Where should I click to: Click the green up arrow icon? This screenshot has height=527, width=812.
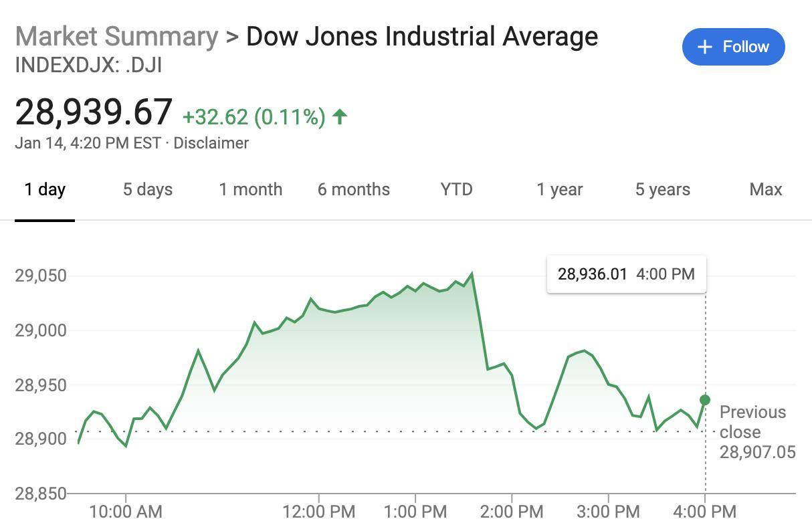tap(340, 117)
